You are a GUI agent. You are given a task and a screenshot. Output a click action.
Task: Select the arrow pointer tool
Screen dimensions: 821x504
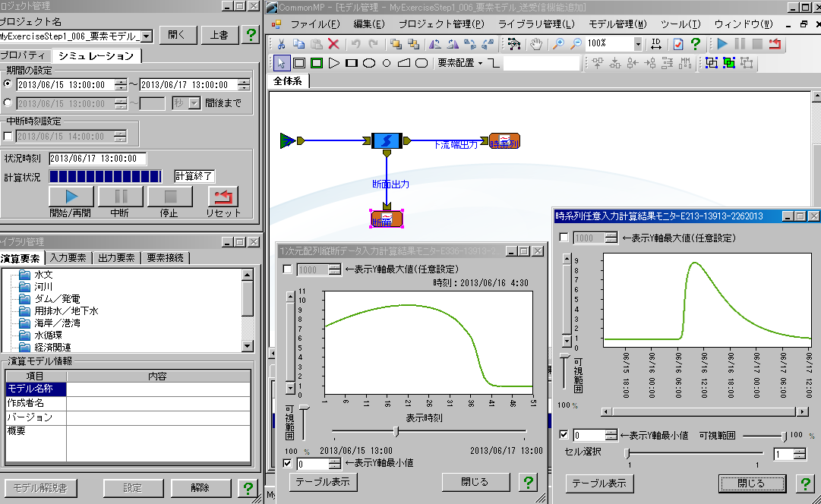click(x=281, y=63)
